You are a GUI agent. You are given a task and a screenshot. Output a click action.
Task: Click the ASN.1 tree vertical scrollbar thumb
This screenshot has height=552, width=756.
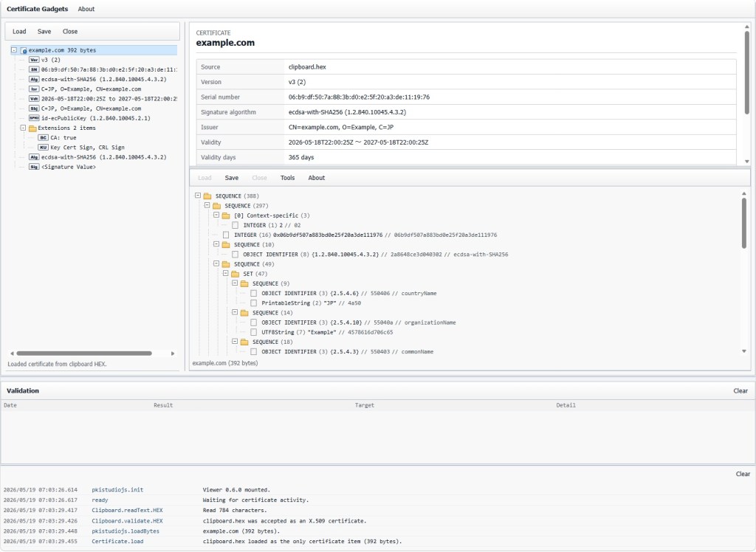pyautogui.click(x=744, y=223)
